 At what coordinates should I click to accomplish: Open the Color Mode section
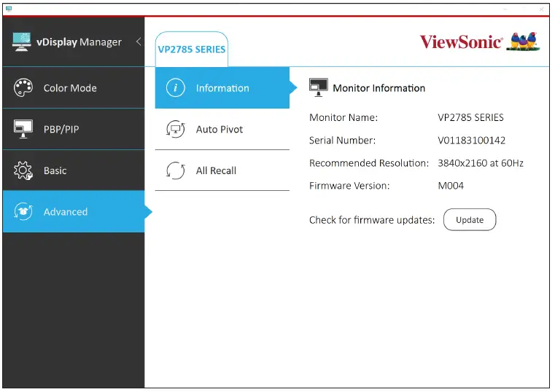tap(74, 87)
